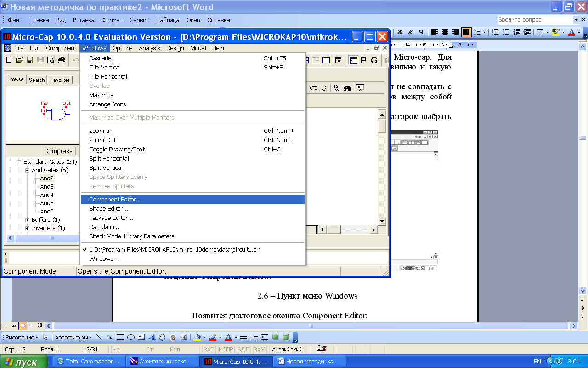This screenshot has height=368, width=588.
Task: Open the ask-a-question box dropdown arrow
Action: [x=576, y=20]
